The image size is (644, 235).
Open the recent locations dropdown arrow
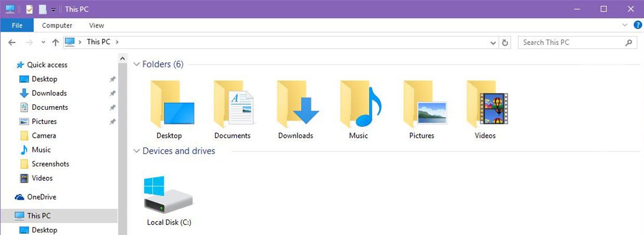pos(43,43)
